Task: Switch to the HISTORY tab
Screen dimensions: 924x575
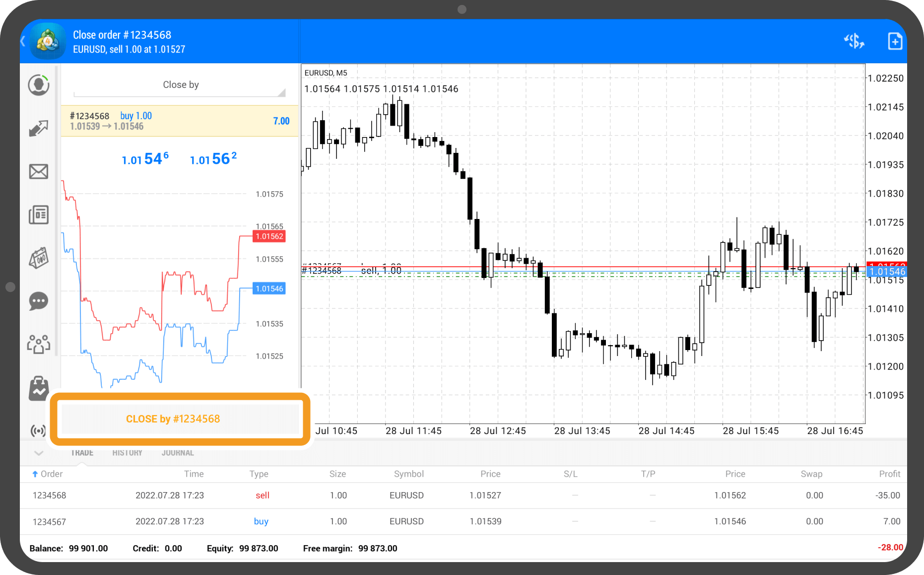Action: click(127, 453)
